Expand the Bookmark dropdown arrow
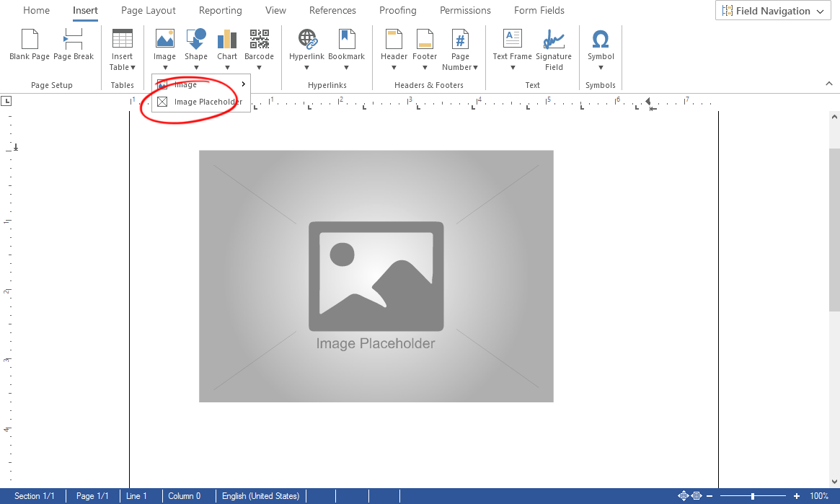This screenshot has height=504, width=840. 346,68
